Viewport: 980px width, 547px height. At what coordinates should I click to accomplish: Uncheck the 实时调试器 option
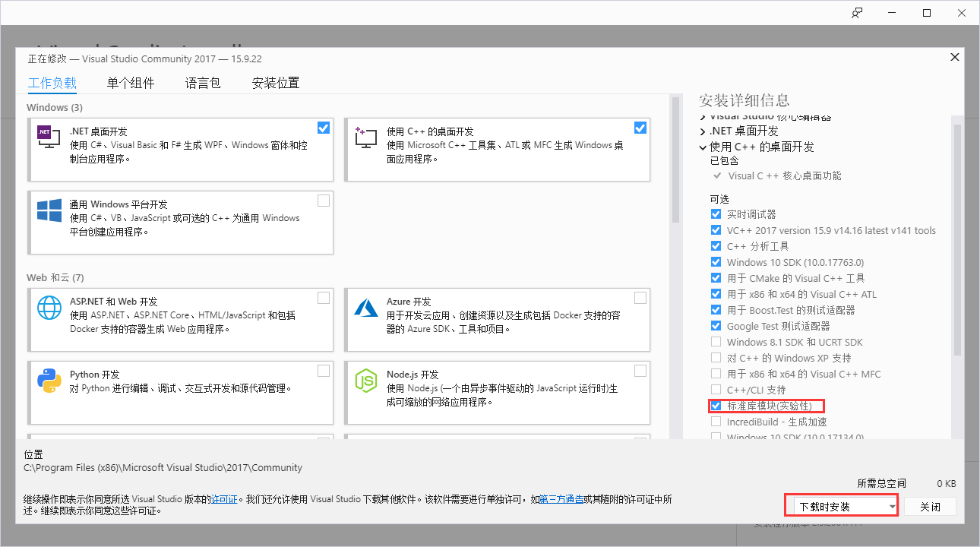716,214
